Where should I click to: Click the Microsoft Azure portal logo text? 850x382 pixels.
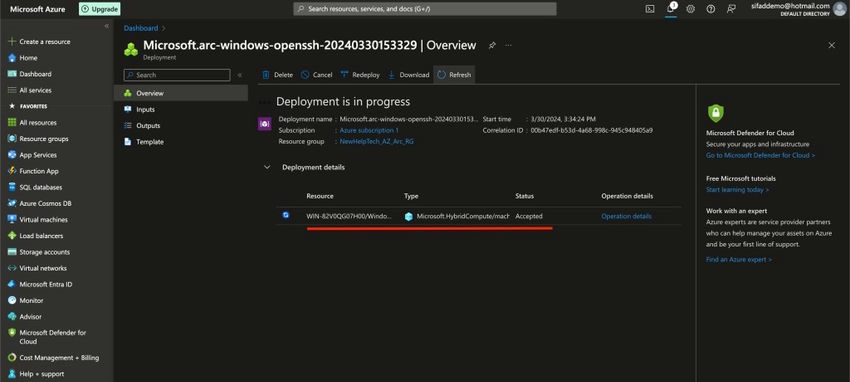pos(37,9)
